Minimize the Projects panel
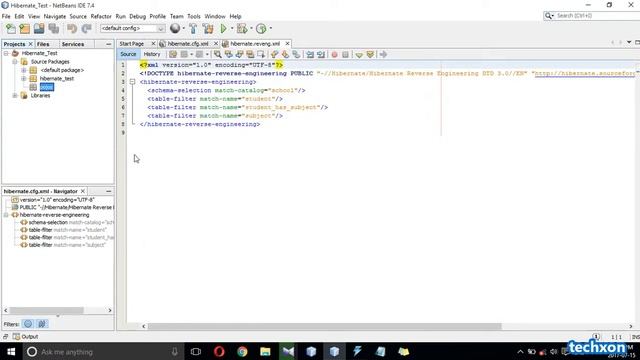The width and height of the screenshot is (640, 360). tap(109, 44)
